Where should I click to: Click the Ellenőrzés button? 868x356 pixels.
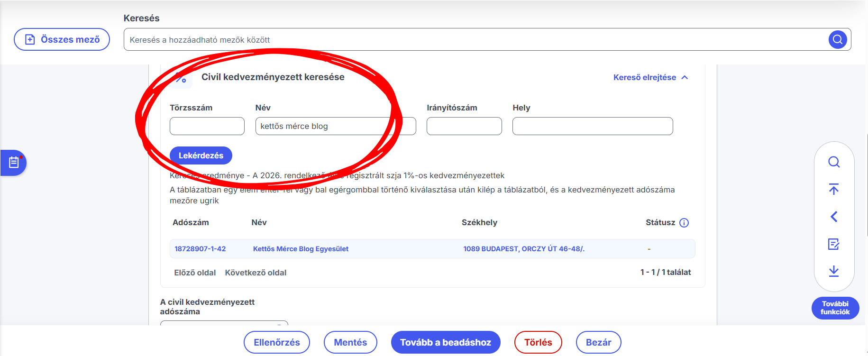tap(277, 342)
